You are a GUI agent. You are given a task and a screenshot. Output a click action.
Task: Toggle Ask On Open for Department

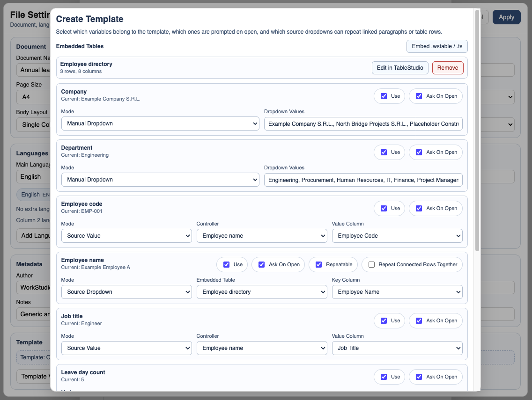[419, 152]
